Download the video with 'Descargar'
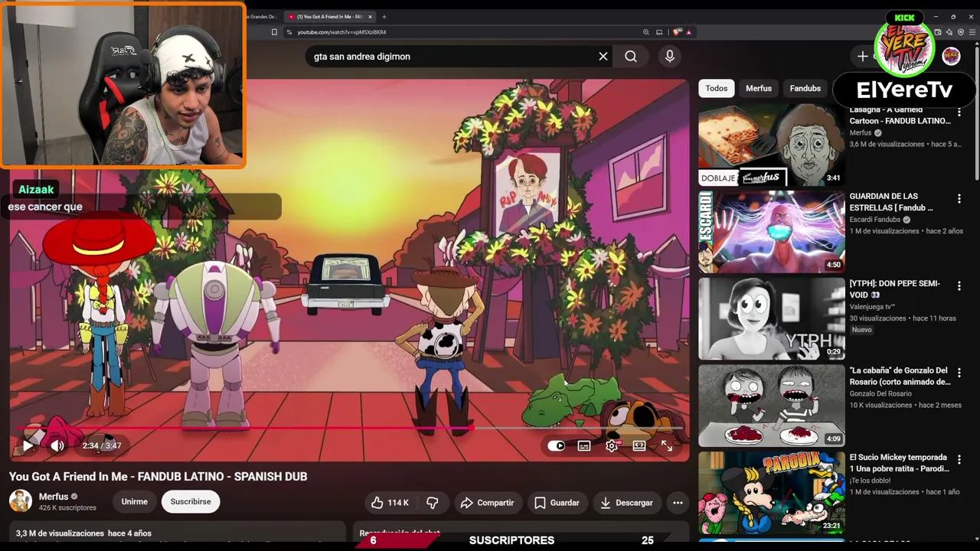 pyautogui.click(x=626, y=503)
